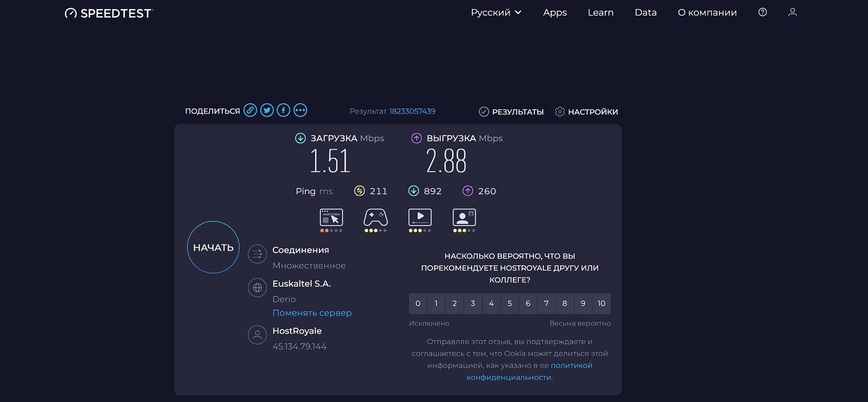Open the Apps menu item

(555, 12)
